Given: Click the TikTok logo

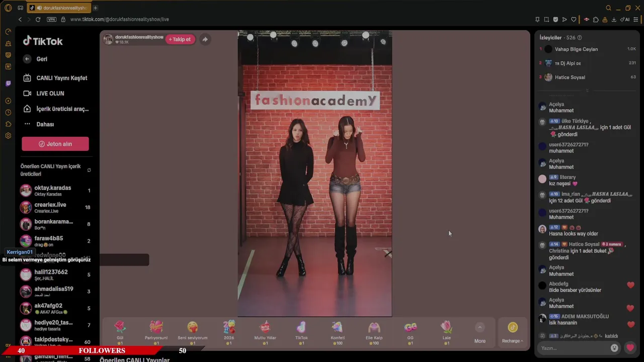Looking at the screenshot, I should coord(43,41).
